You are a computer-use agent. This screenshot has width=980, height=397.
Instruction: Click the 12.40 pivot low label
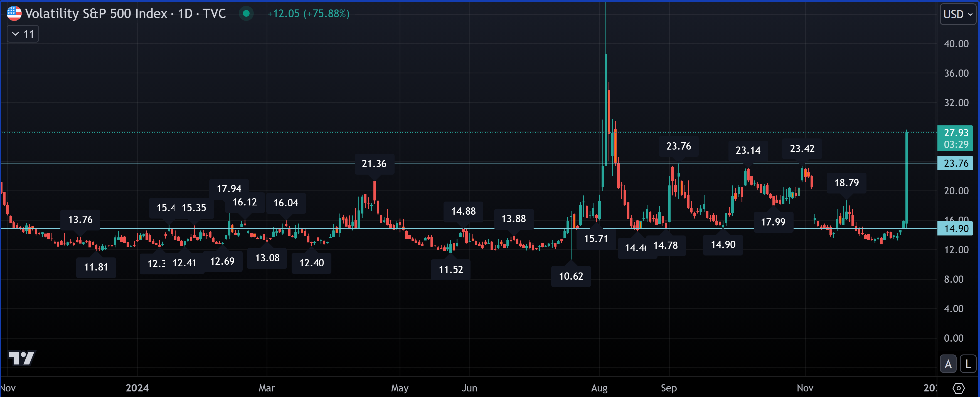tap(312, 263)
